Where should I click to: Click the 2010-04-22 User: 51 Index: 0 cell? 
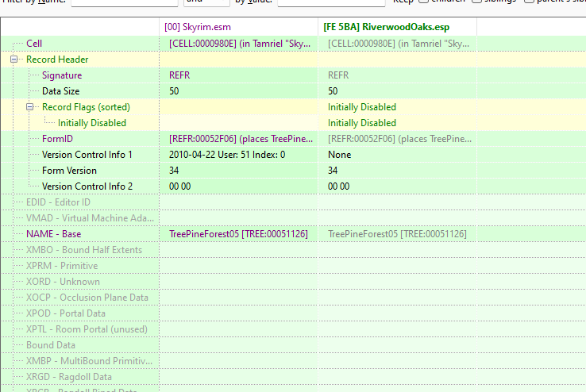tap(239, 155)
